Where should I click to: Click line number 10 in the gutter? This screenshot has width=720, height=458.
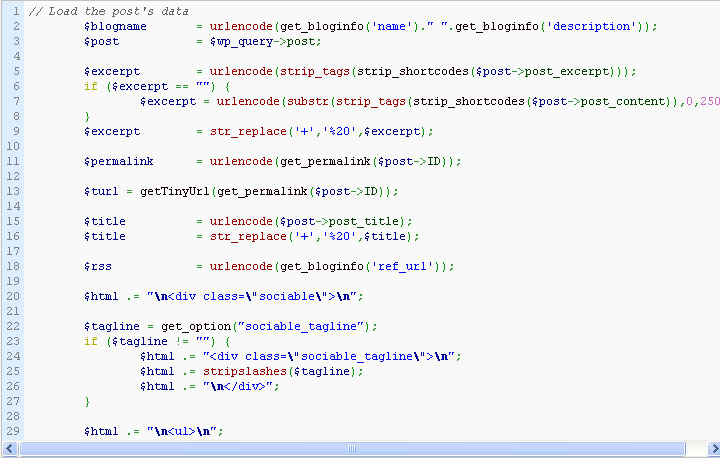13,147
